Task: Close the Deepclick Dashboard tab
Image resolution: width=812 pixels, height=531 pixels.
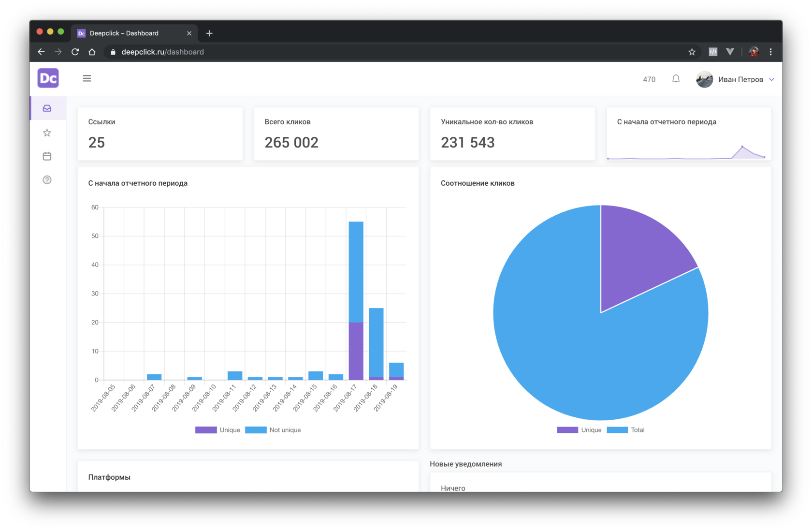Action: click(x=189, y=33)
